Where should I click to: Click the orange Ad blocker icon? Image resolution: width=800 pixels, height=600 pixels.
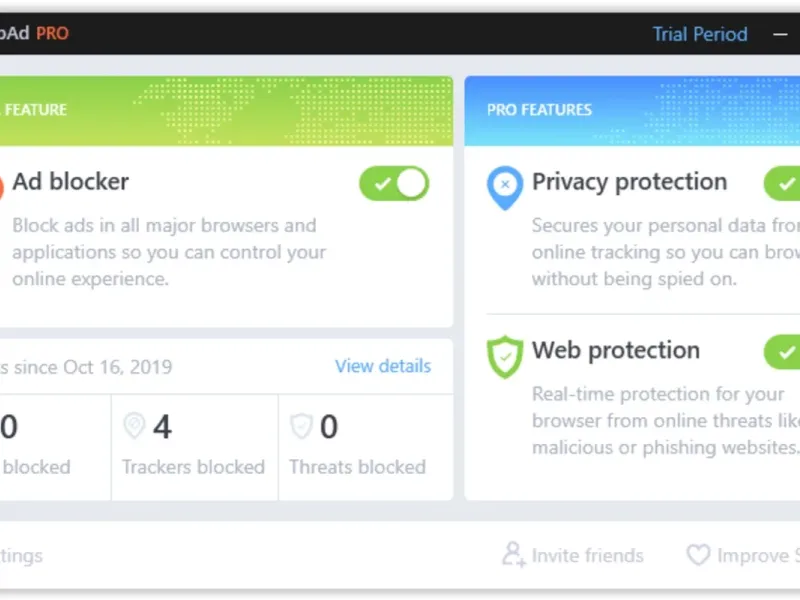coord(3,186)
